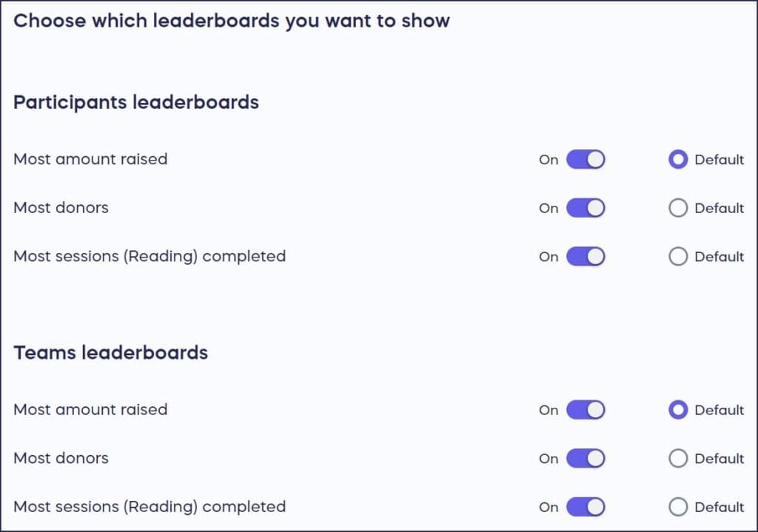
Task: Click "Default" label beside participants "Most sessions (Reading) completed"
Action: (720, 256)
